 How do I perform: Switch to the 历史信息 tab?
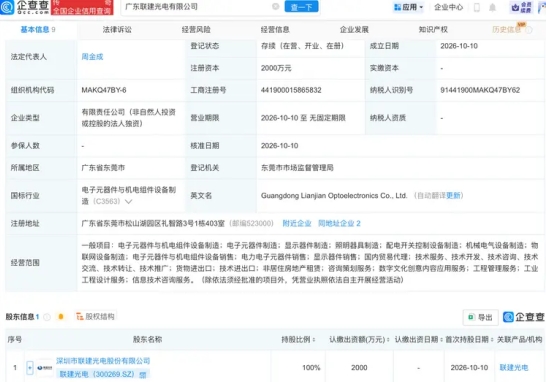(507, 30)
